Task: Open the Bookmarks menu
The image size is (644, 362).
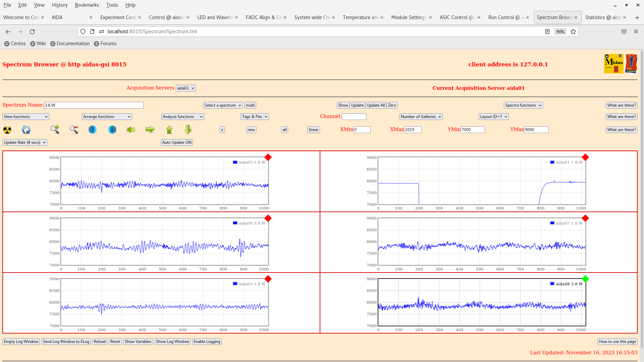Action: point(87,5)
